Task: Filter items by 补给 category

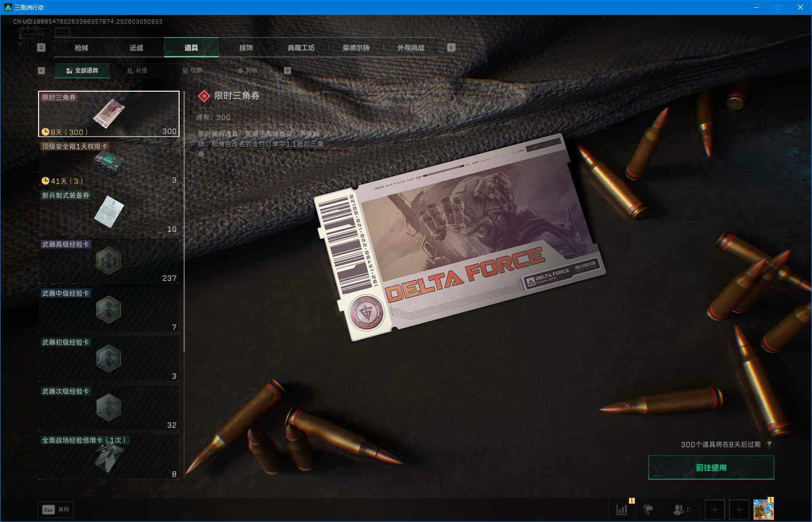Action: (137, 70)
